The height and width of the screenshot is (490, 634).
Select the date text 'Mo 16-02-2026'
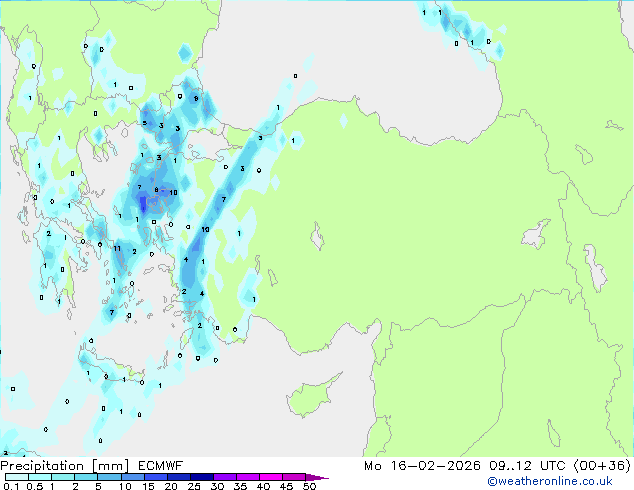(x=422, y=466)
